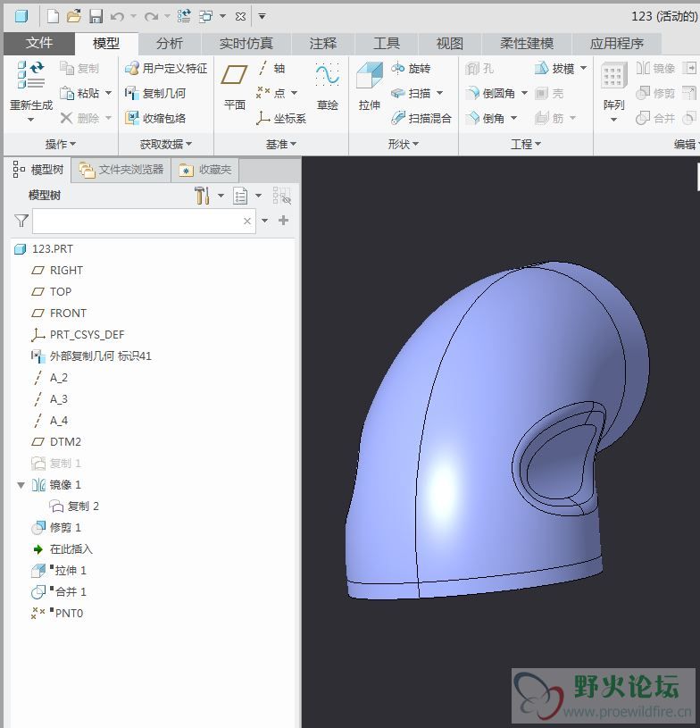Apply a Round (倒圆角) feature
The image size is (700, 728).
pos(491,93)
